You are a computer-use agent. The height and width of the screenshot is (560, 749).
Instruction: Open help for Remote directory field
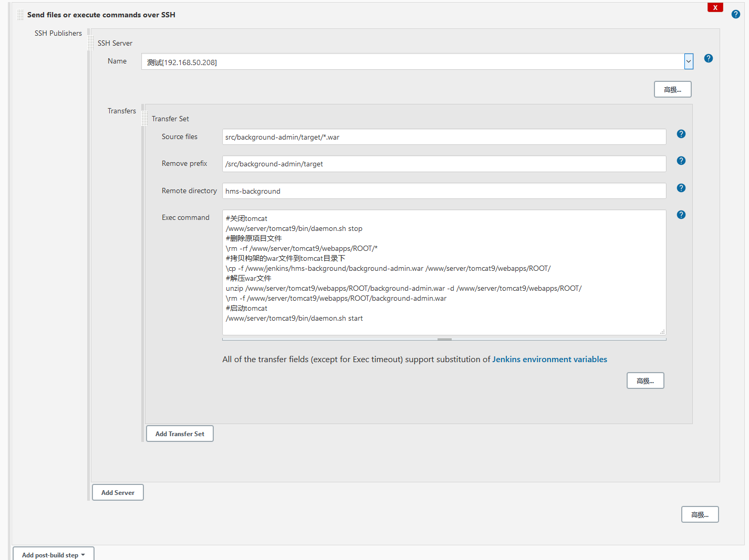[x=681, y=188]
